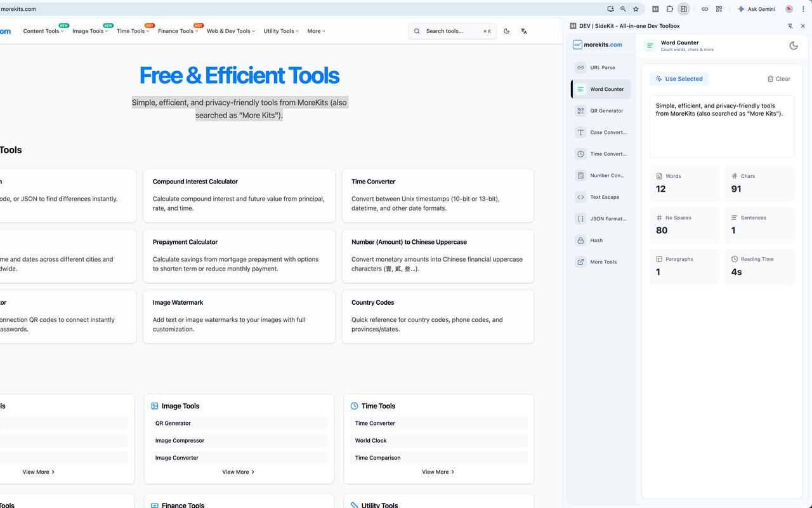The width and height of the screenshot is (812, 508).
Task: Open the SideKit M extension icon
Action: 655,9
